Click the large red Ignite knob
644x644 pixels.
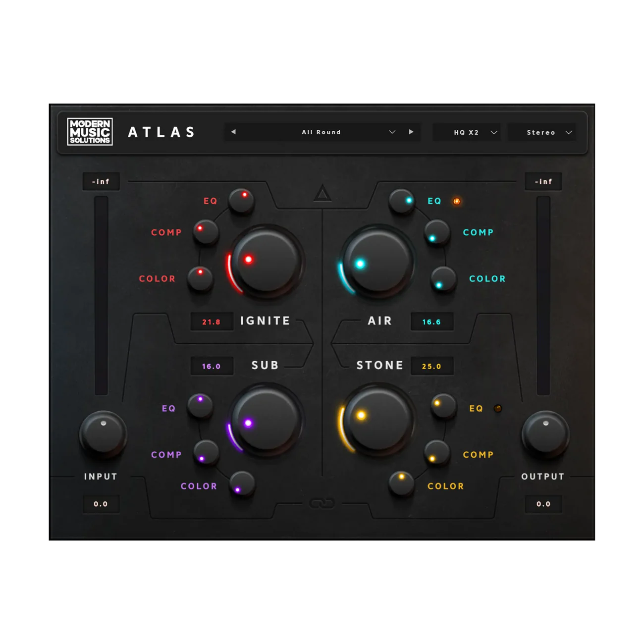pos(267,261)
